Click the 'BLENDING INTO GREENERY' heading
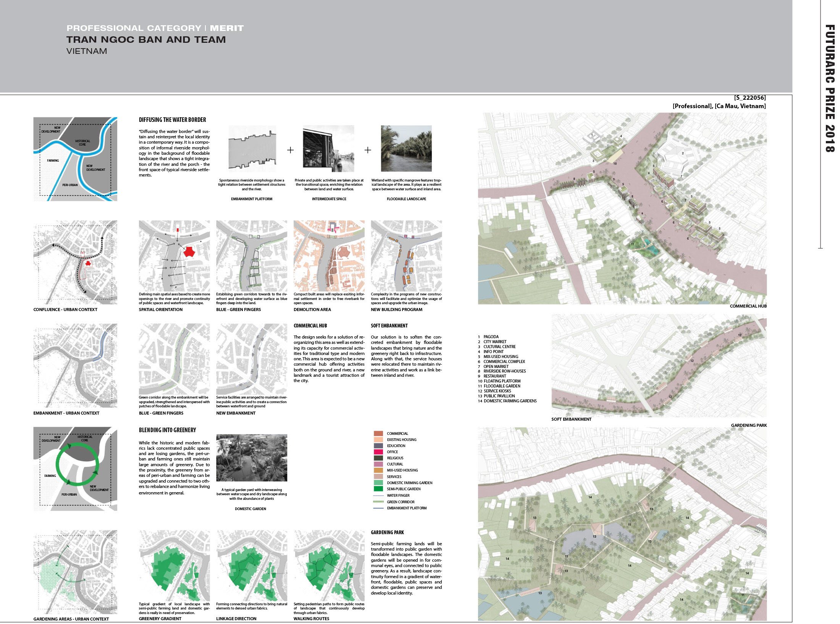 (x=168, y=430)
